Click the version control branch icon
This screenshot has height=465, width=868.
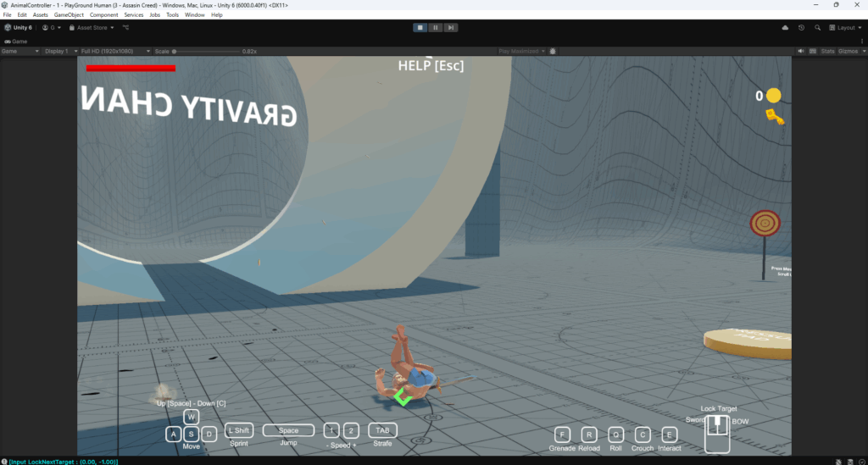[125, 28]
